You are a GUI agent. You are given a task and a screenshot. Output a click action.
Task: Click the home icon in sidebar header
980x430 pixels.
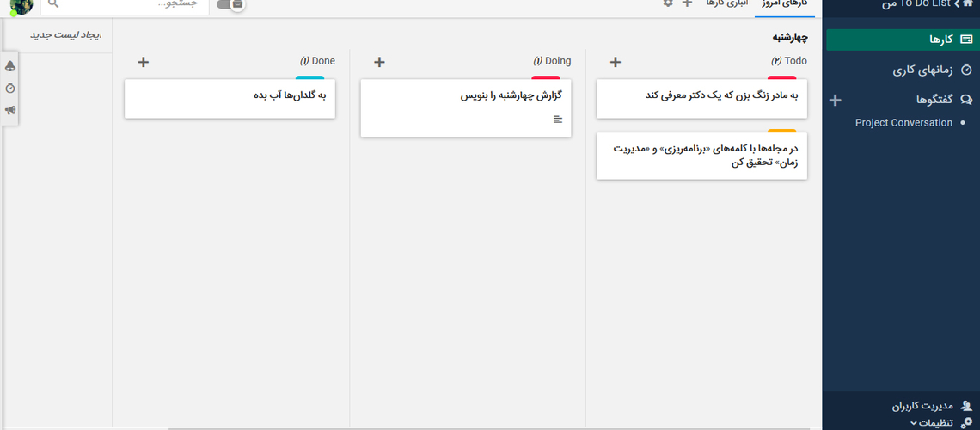(x=967, y=3)
